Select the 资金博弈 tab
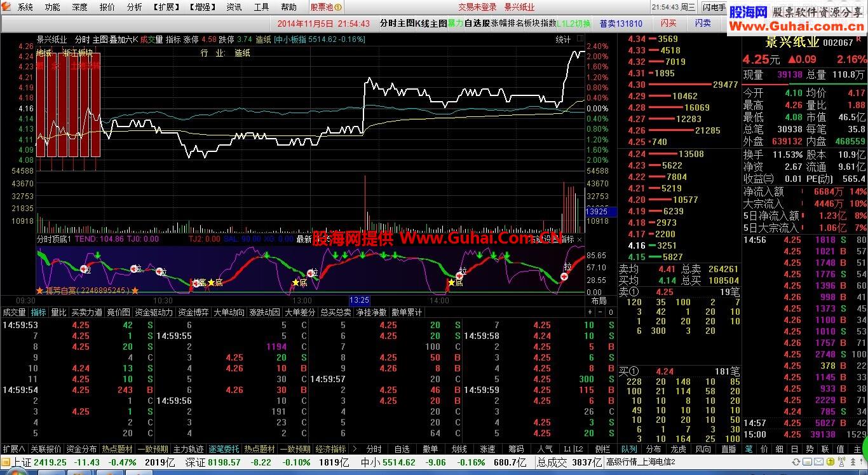The image size is (868, 475). (x=193, y=312)
